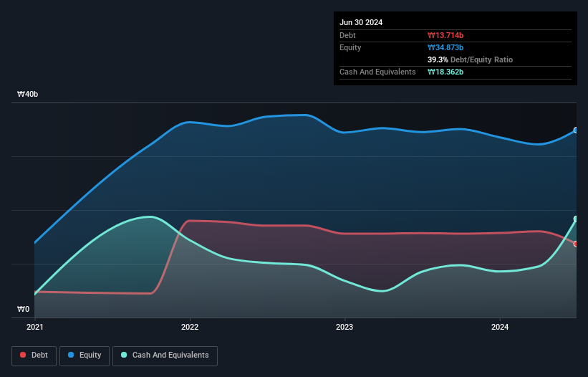This screenshot has width=588, height=377.
Task: Toggle the Cash And Equivalents legend button
Action: point(165,355)
